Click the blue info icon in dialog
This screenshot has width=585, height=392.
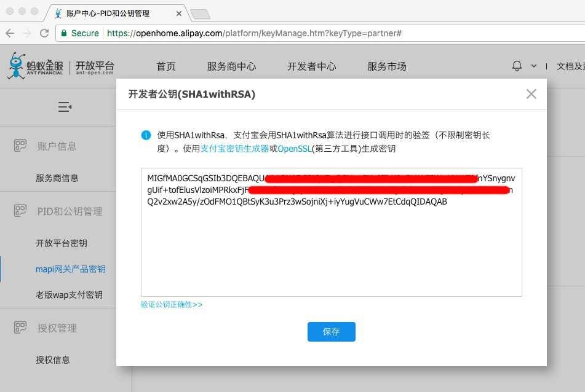tap(146, 135)
